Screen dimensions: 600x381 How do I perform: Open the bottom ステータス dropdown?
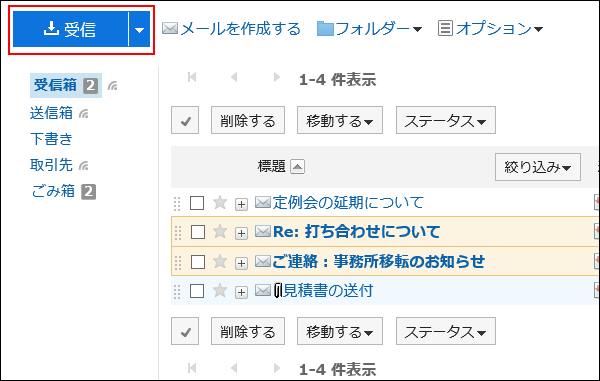pyautogui.click(x=446, y=331)
